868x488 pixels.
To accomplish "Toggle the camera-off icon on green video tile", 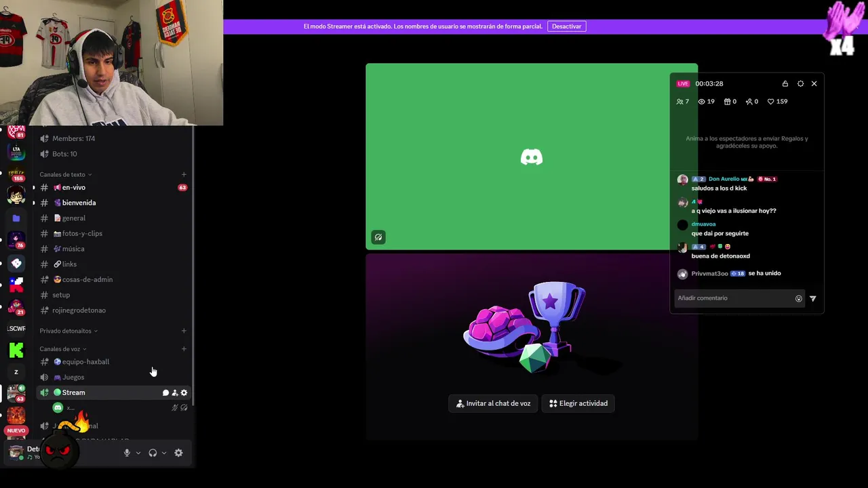I will pyautogui.click(x=378, y=237).
